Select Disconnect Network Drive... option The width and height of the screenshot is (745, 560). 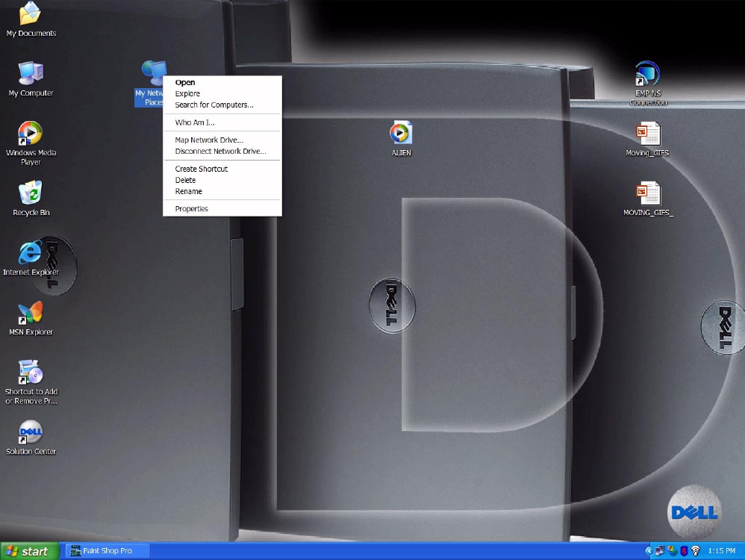(x=222, y=151)
